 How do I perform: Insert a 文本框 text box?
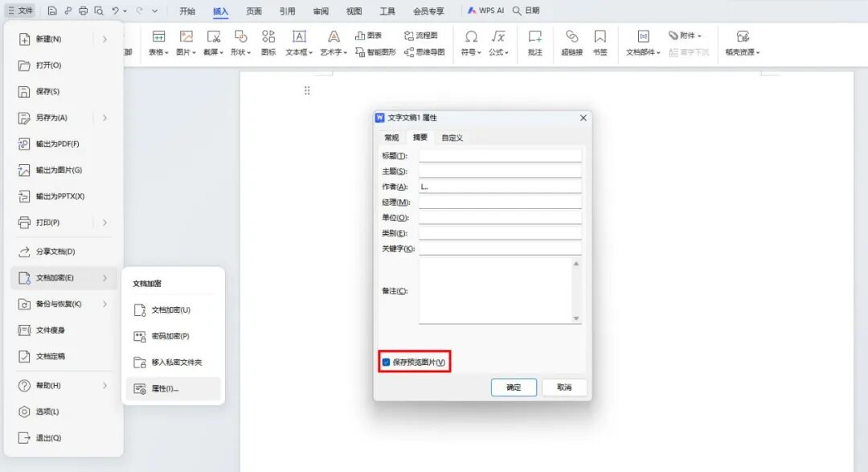pos(299,43)
